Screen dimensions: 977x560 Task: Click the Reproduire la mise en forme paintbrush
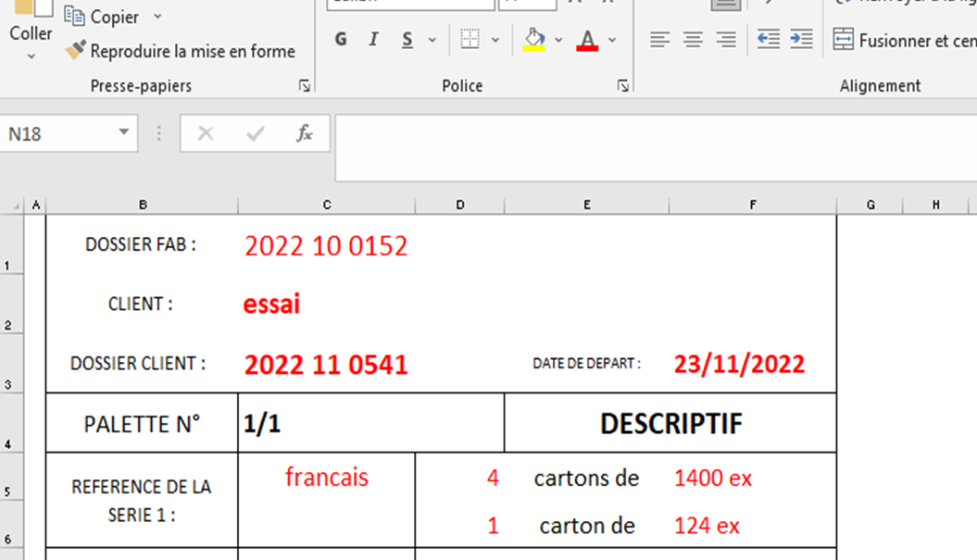coord(75,51)
